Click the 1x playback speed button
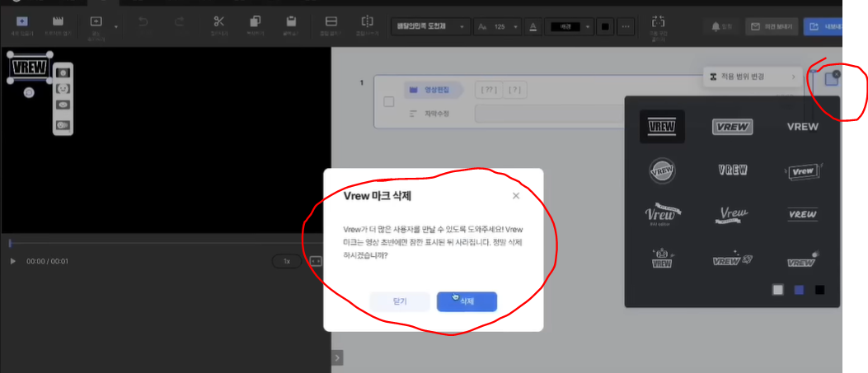 pyautogui.click(x=287, y=261)
